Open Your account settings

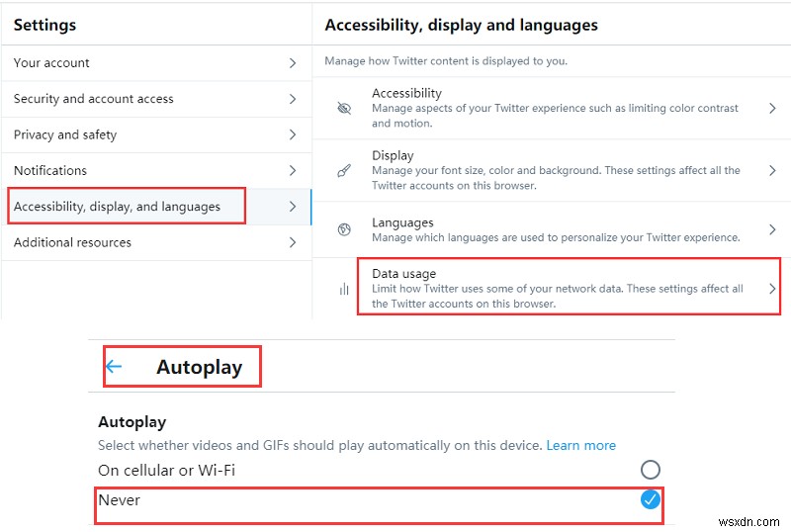51,63
